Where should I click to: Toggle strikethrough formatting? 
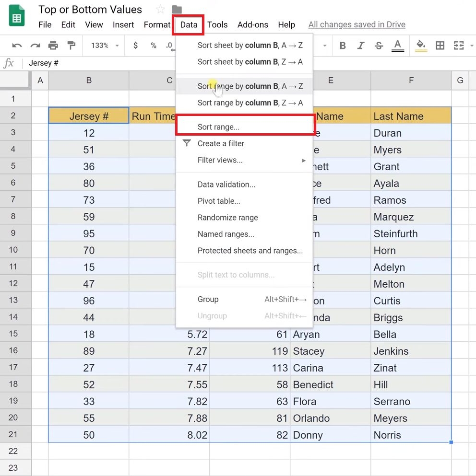pos(379,46)
